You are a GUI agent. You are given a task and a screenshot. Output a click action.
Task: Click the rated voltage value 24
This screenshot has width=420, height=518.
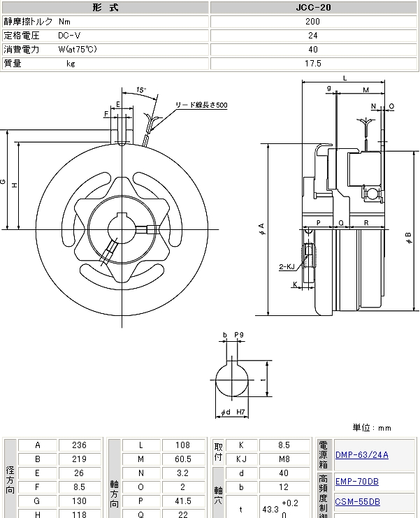click(312, 35)
